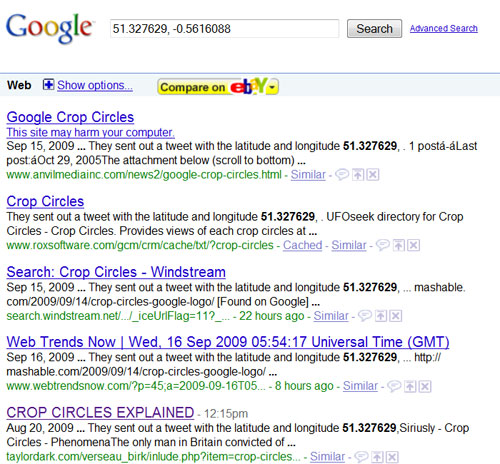Promote the search.windstream.net result with the up-arrow icon
500x464 pixels.
381,316
